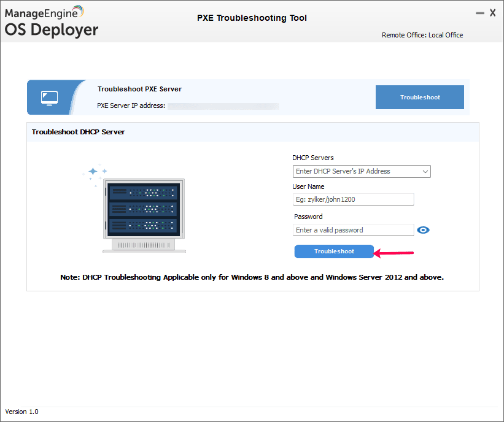Click the Password input field
The height and width of the screenshot is (422, 504).
click(x=353, y=229)
